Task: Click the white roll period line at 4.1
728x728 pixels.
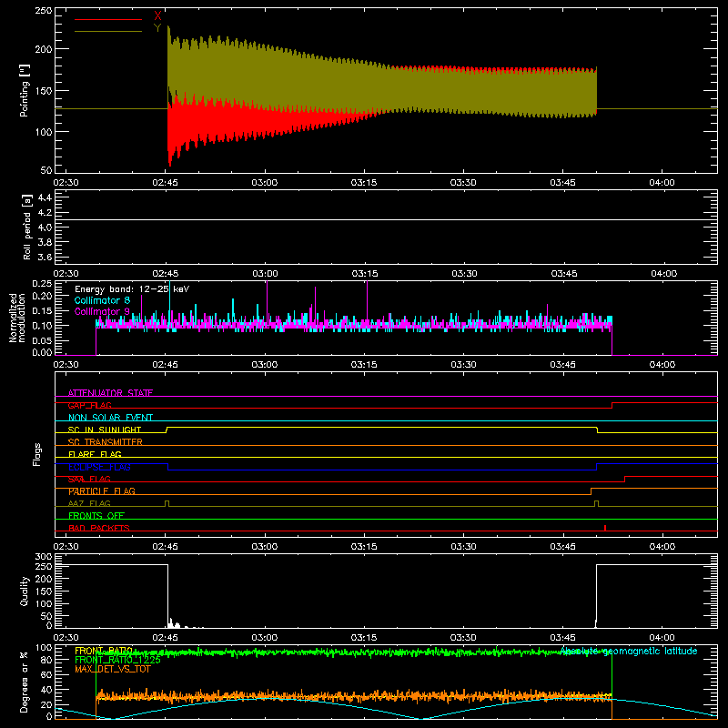Action: click(x=386, y=219)
